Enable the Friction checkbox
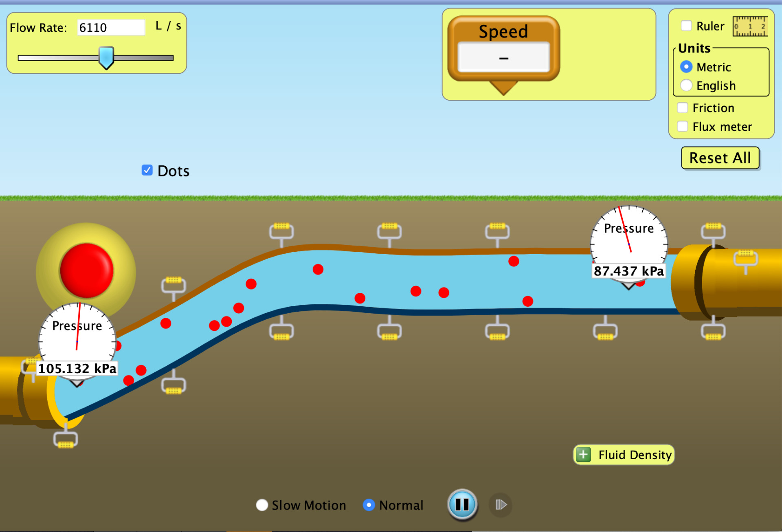 (x=683, y=108)
